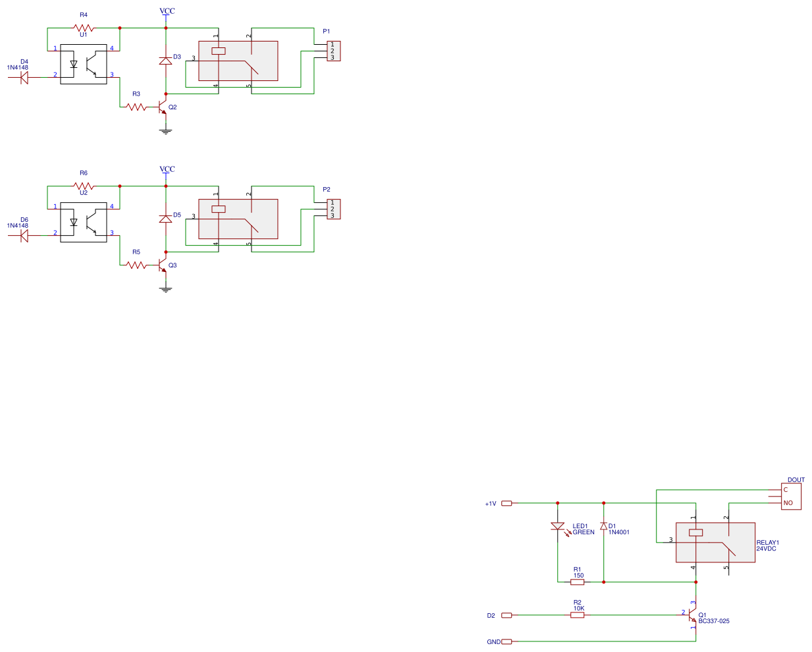Click the 'D3' designator label
The width and height of the screenshot is (812, 652).
tap(177, 57)
